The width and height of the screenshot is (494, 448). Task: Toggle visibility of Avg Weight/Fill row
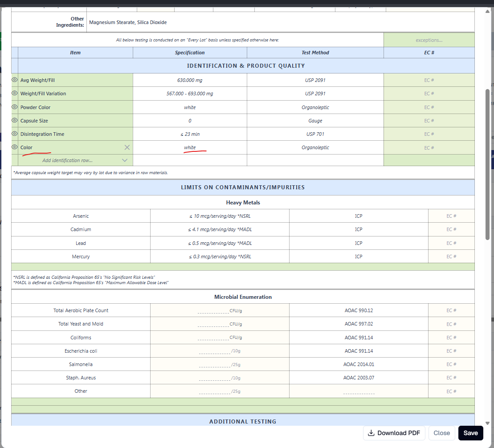[15, 80]
